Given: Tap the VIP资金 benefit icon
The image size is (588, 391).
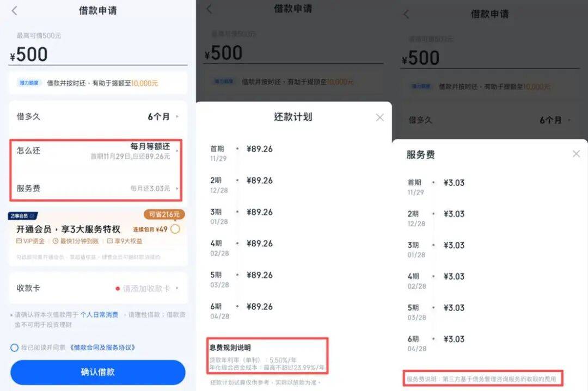Looking at the screenshot, I should 19,241.
